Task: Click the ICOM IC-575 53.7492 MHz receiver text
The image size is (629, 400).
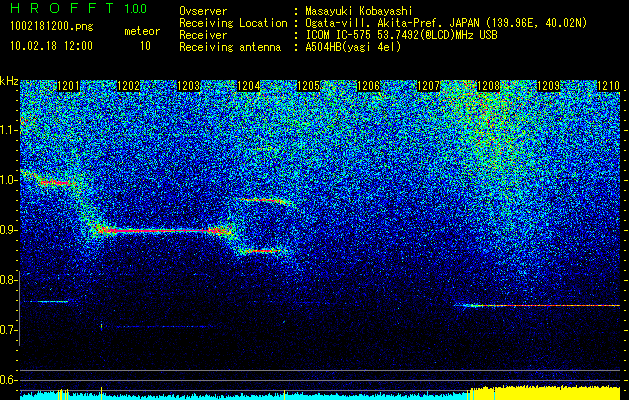Action: (402, 35)
